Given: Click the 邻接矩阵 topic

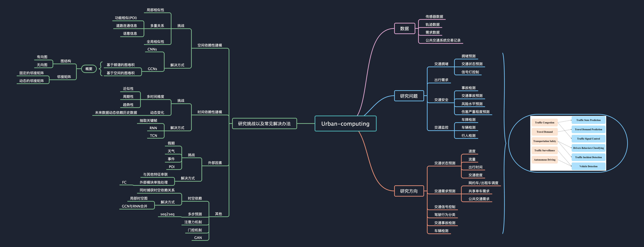Looking at the screenshot, I should pos(64,77).
